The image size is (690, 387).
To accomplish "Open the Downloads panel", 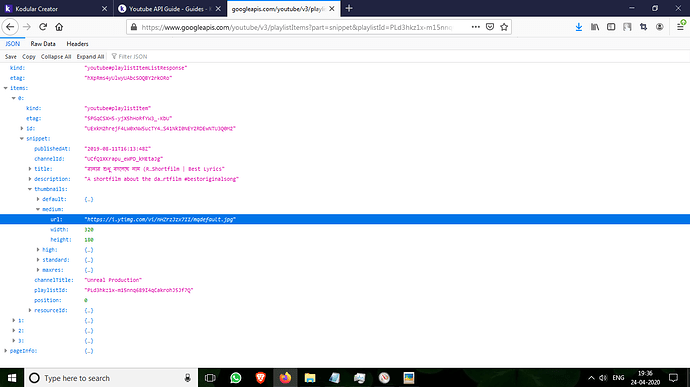I will [x=579, y=27].
